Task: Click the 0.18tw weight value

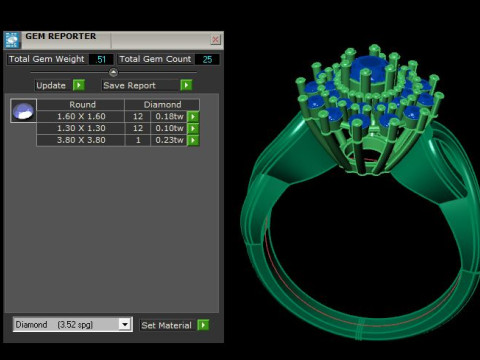Action: coord(169,116)
